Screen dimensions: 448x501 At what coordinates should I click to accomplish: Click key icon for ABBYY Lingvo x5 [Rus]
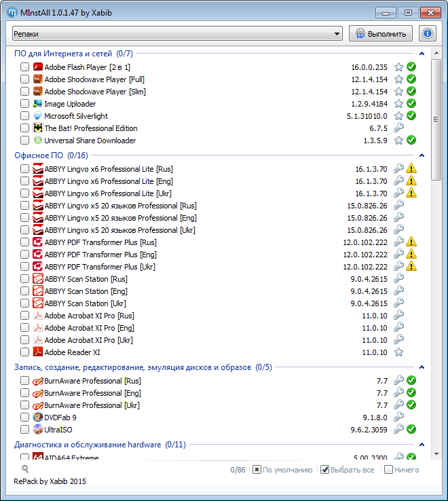[398, 205]
